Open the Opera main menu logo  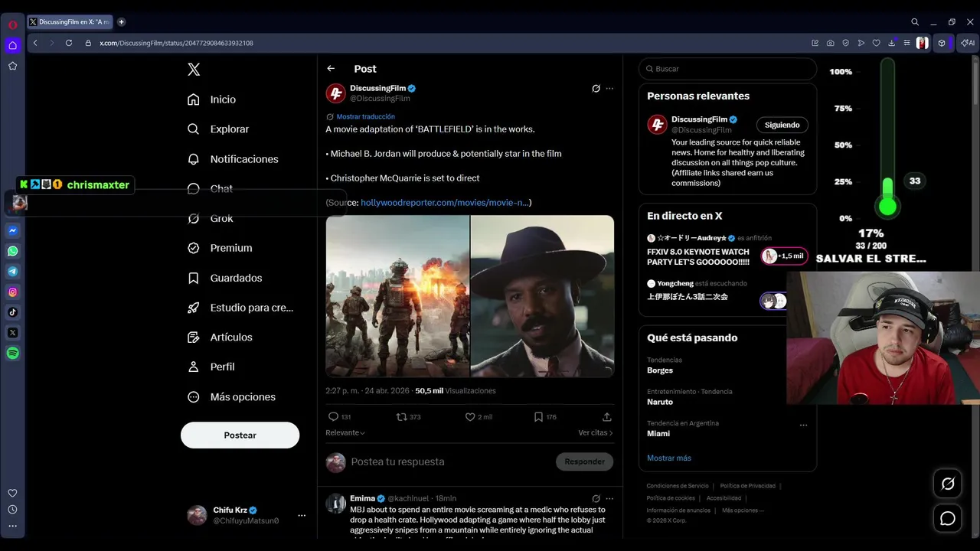(x=13, y=24)
